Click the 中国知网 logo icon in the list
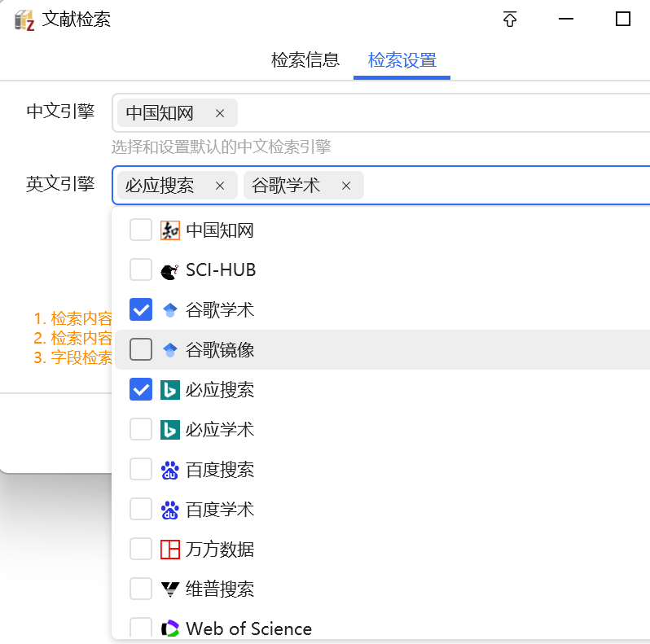The width and height of the screenshot is (650, 644). pos(170,230)
